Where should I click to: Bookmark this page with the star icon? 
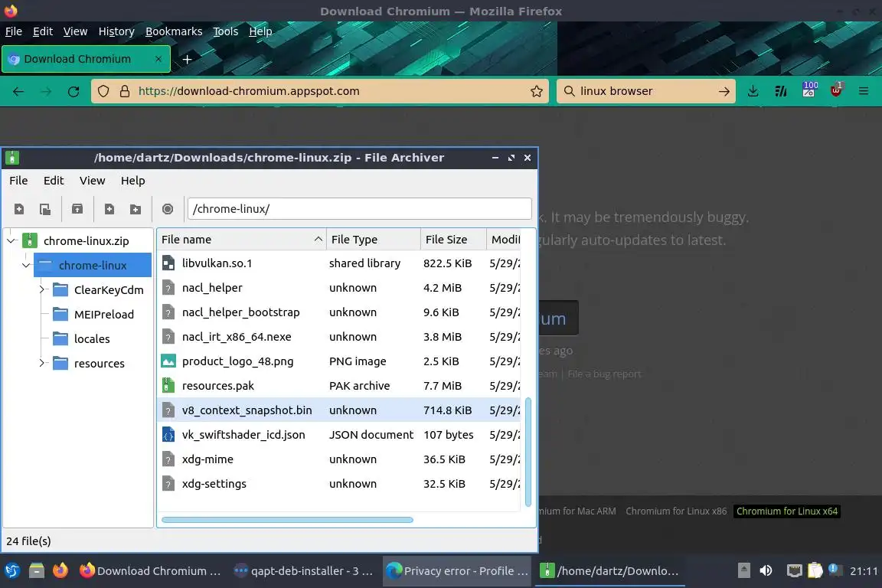[x=537, y=91]
